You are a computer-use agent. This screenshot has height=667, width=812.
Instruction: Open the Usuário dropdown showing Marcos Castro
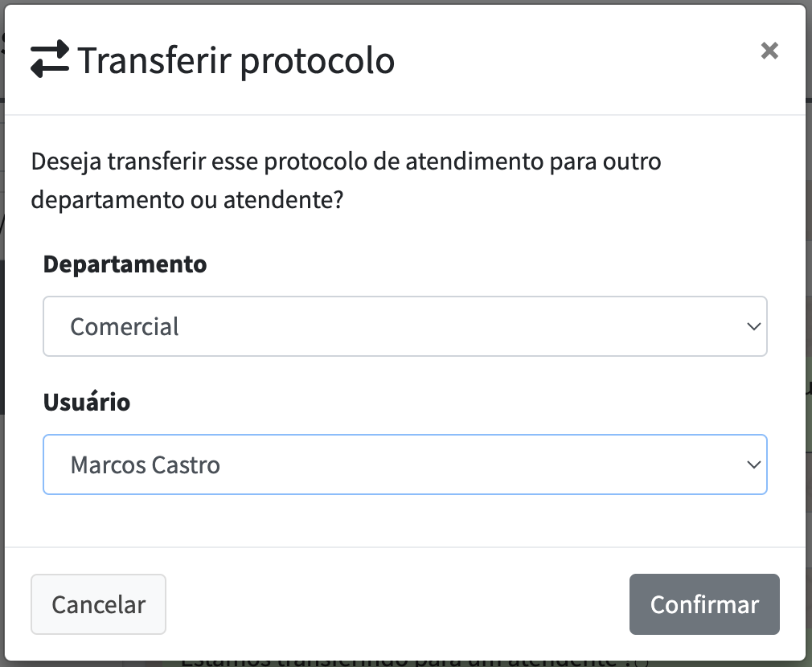405,464
